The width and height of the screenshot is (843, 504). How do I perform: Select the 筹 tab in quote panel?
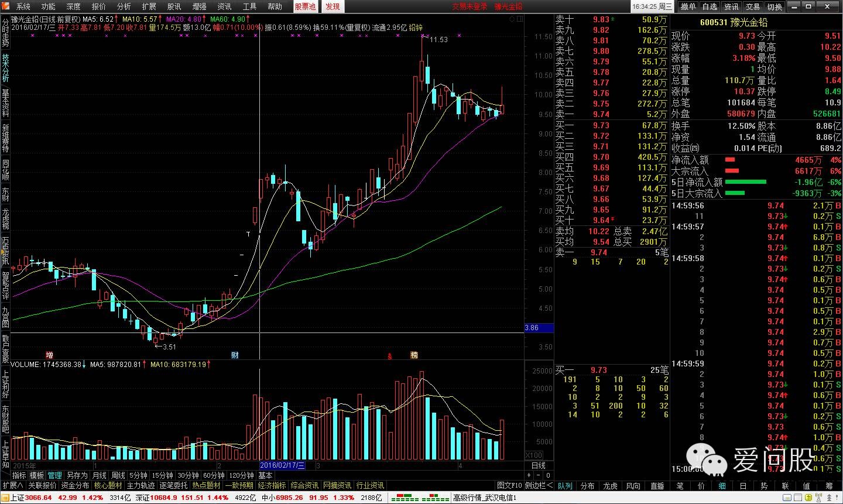point(829,486)
